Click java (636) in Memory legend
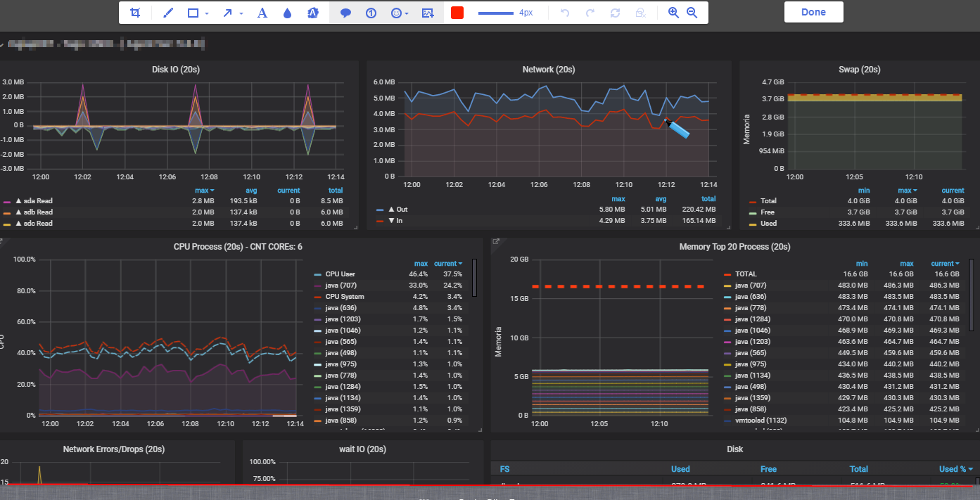The width and height of the screenshot is (980, 500). (750, 297)
